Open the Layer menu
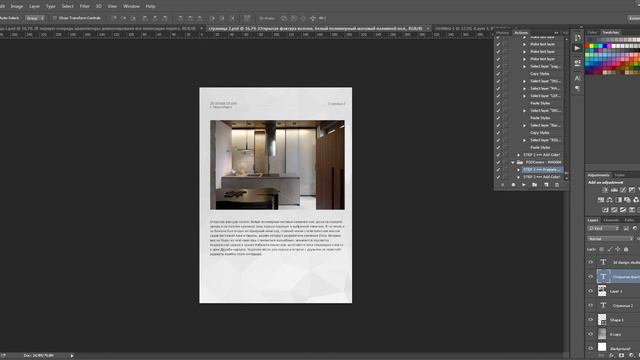Screen dimensions: 640x360 click(x=34, y=6)
